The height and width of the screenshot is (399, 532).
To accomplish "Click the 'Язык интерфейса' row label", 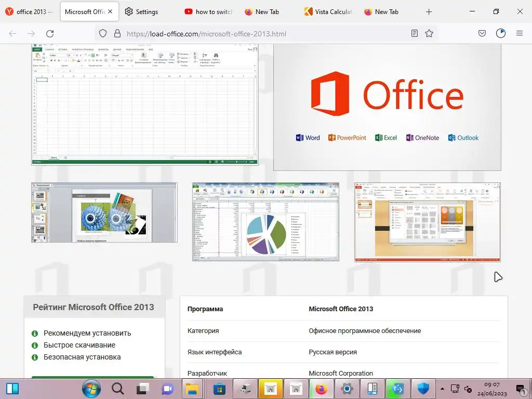I will [215, 352].
